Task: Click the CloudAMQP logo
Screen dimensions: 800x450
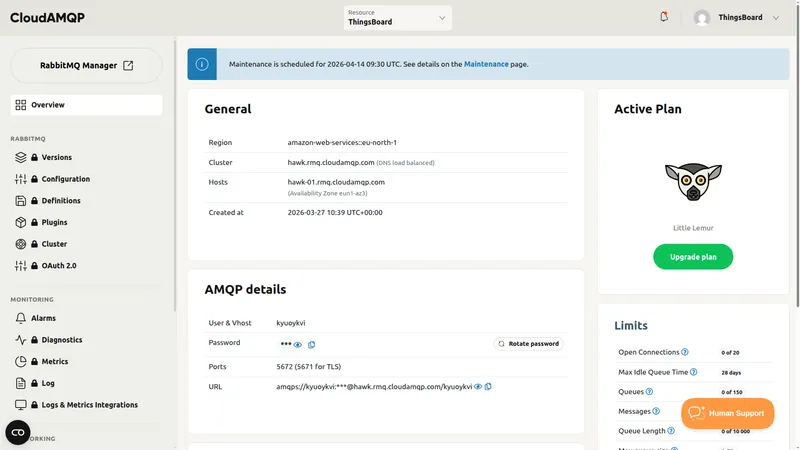Action: click(x=47, y=18)
